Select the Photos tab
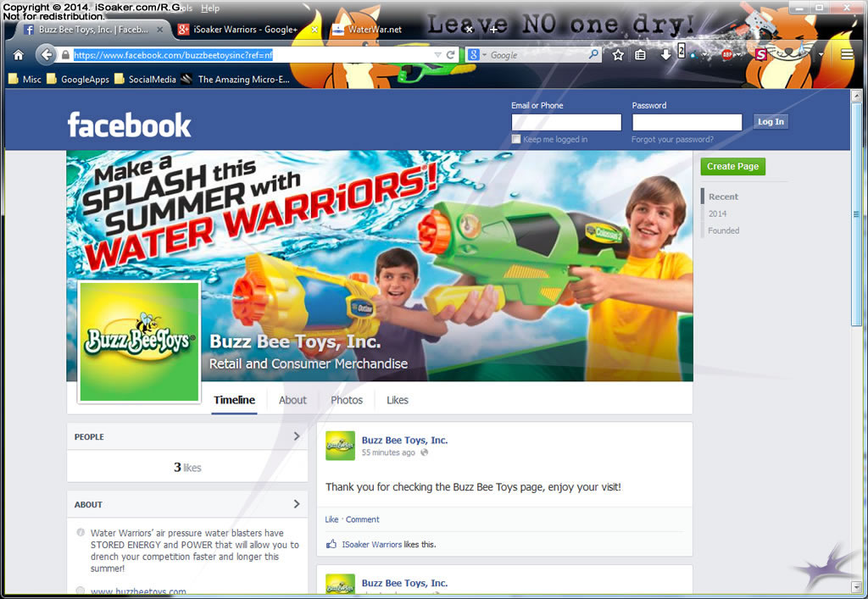Image resolution: width=868 pixels, height=599 pixels. point(347,400)
